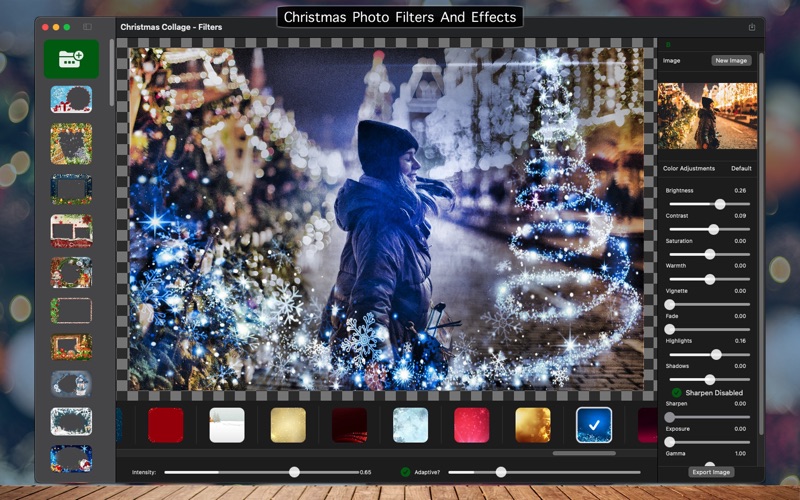Viewport: 800px width, 500px height.
Task: Click the share icon at window top right
Action: pos(752,27)
